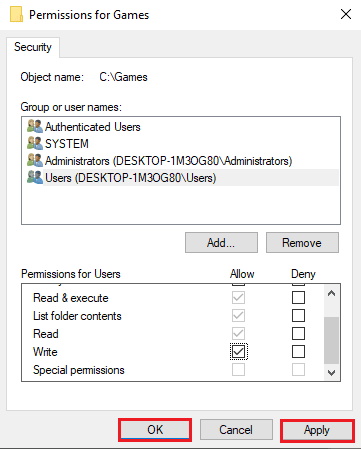Check Deny box for List folder contents
Screen dimensions: 361x449
(x=298, y=315)
